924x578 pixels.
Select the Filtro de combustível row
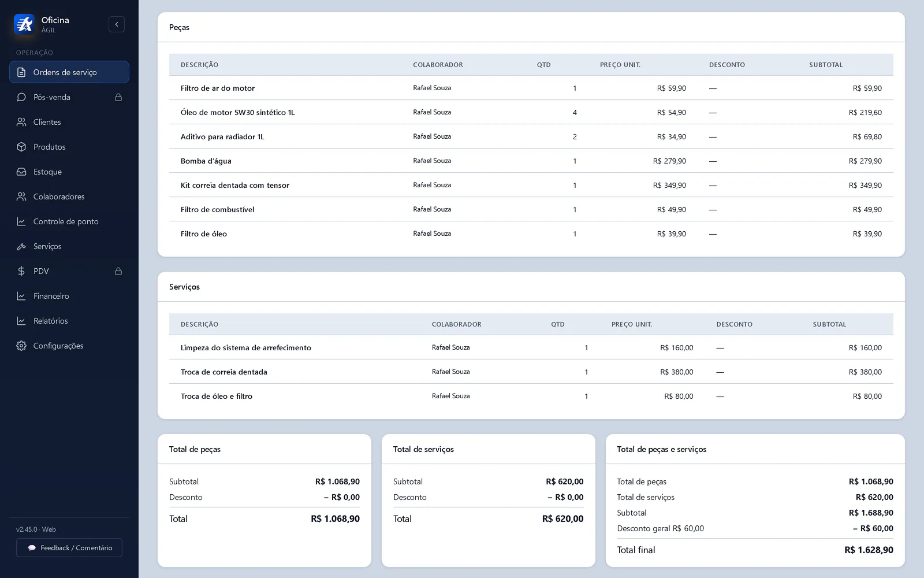531,209
